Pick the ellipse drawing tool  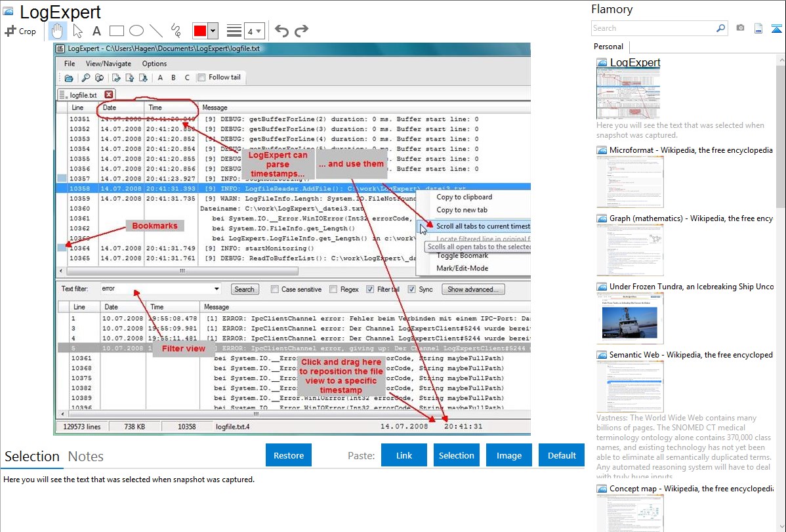[x=136, y=31]
